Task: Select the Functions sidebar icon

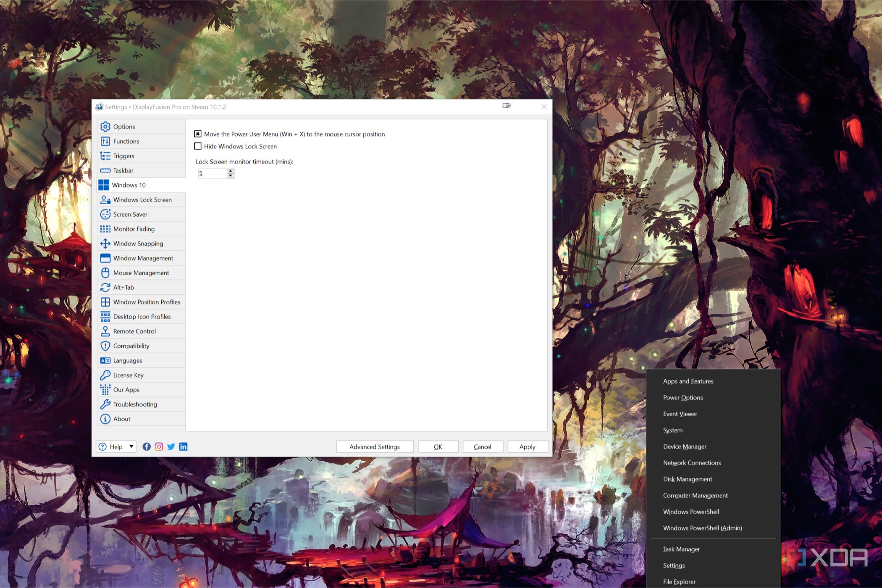Action: tap(105, 141)
